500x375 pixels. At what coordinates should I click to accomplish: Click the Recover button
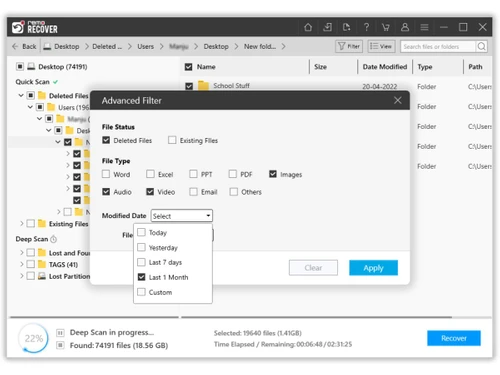click(x=454, y=338)
